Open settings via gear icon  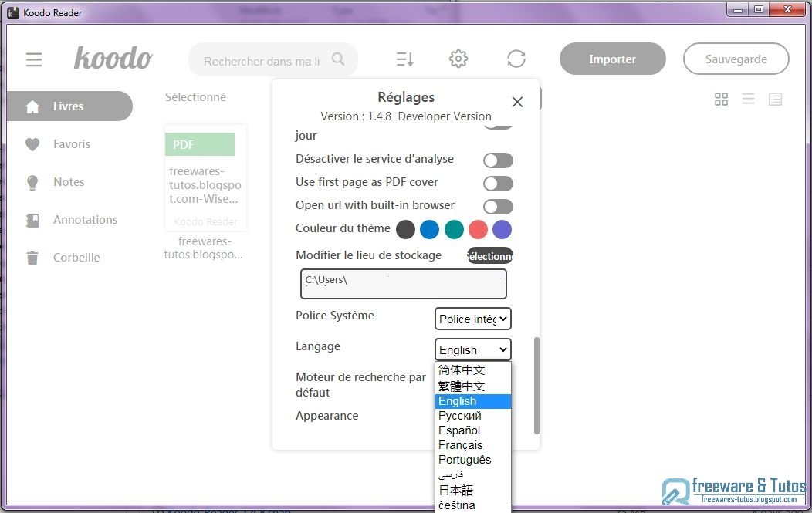(x=458, y=59)
